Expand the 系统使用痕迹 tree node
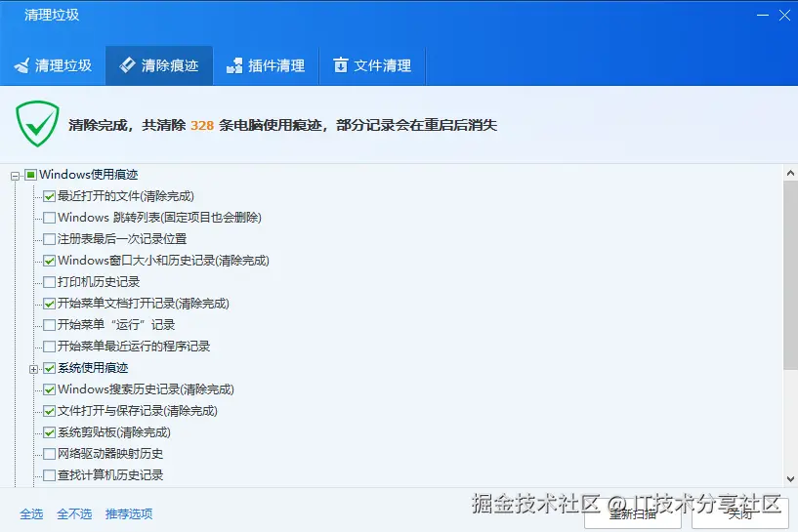This screenshot has width=798, height=532. (x=33, y=369)
